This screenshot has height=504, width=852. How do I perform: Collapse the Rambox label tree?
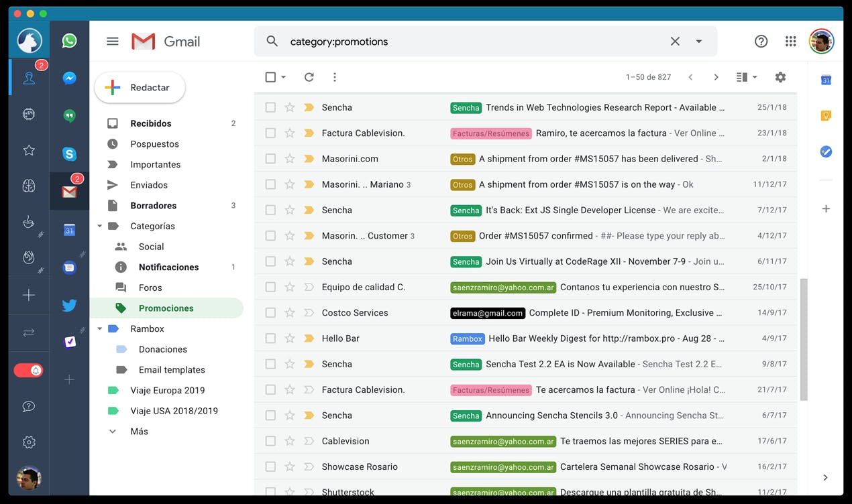pos(100,329)
